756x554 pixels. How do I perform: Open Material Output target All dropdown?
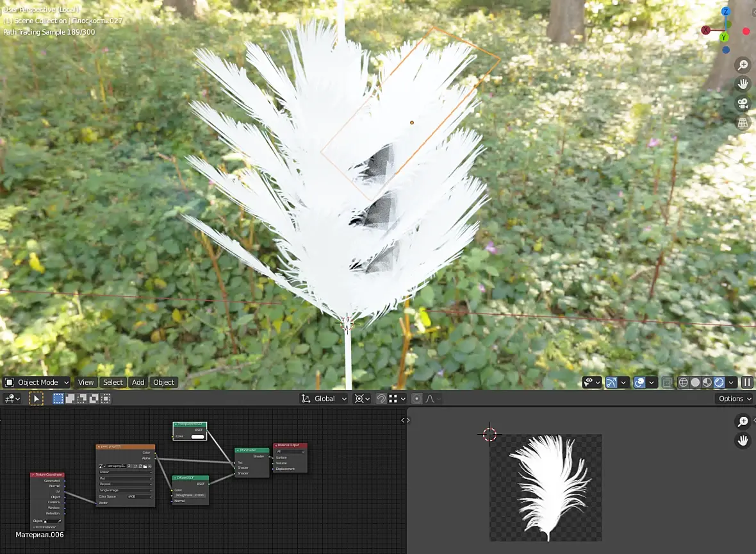pyautogui.click(x=290, y=451)
